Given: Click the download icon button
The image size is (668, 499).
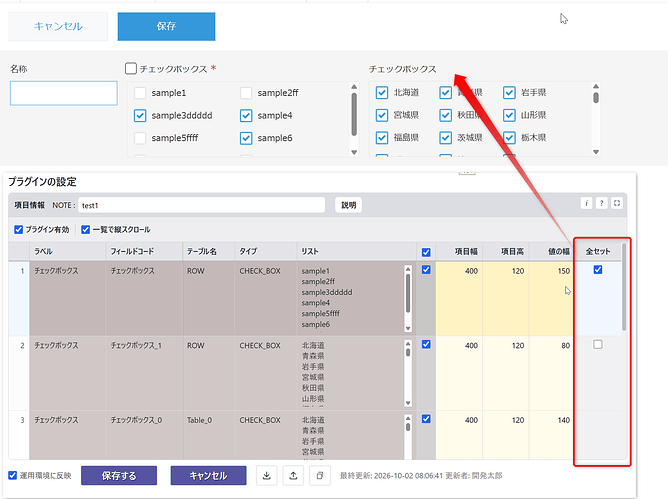Looking at the screenshot, I should pyautogui.click(x=267, y=475).
